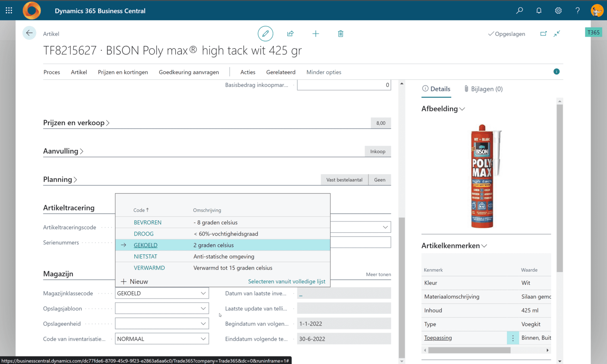Click the Artikelkenmerken horizontal scrollbar
The image size is (607, 364).
point(469,350)
